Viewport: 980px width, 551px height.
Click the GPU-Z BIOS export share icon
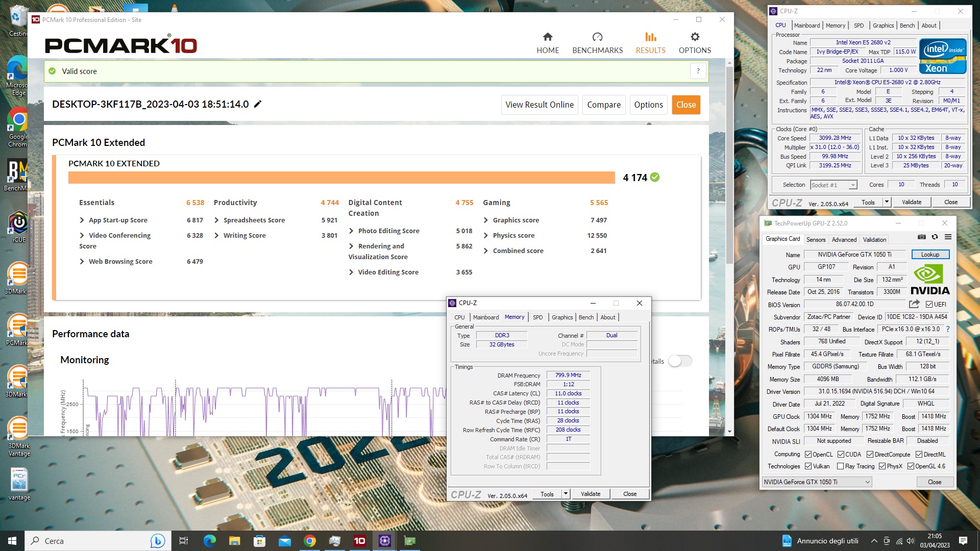click(914, 304)
